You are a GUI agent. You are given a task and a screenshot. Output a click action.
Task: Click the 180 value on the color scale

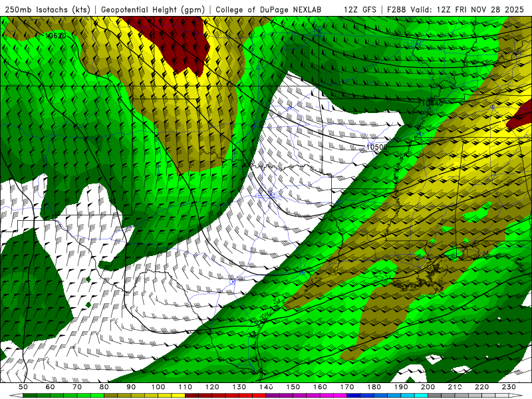pos(374,387)
